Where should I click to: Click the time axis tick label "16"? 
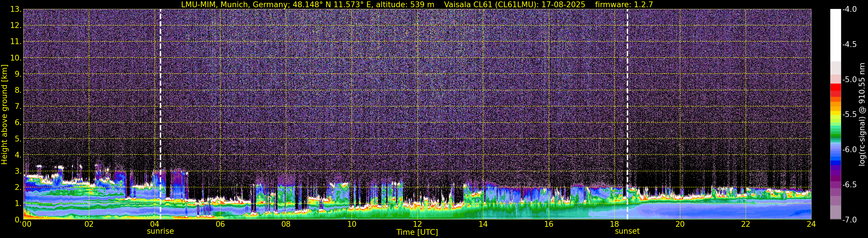[548, 224]
